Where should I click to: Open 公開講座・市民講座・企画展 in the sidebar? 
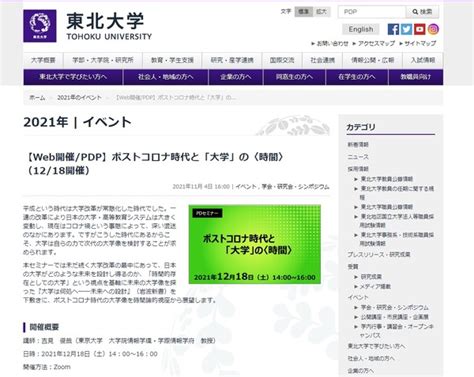click(395, 317)
